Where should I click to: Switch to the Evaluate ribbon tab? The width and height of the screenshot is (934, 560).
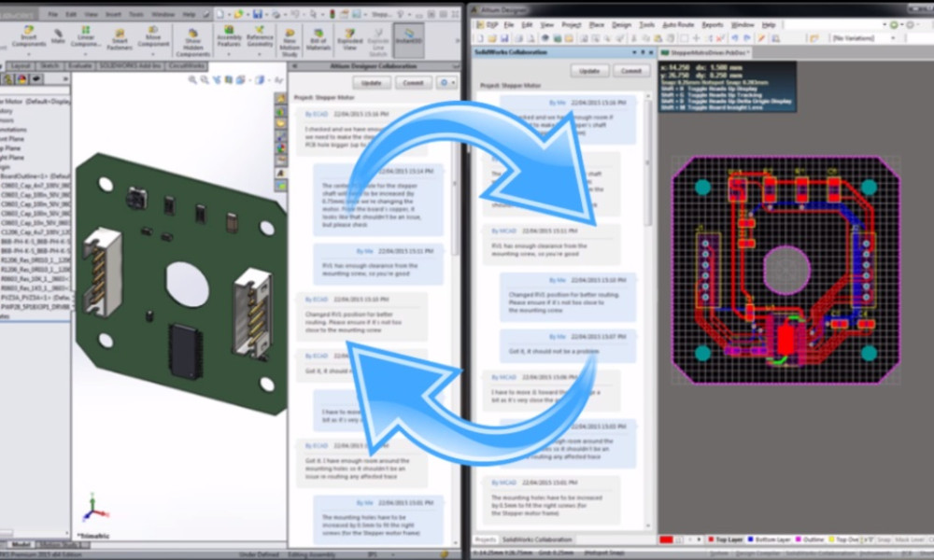79,65
